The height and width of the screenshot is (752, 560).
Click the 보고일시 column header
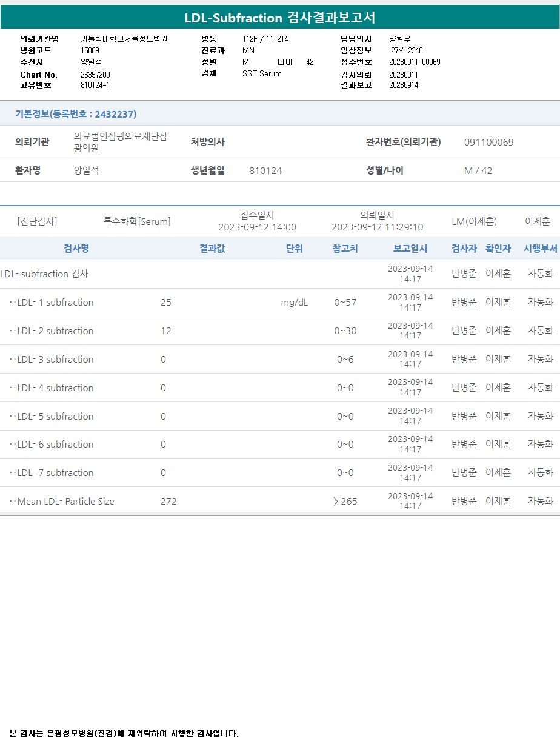click(410, 249)
